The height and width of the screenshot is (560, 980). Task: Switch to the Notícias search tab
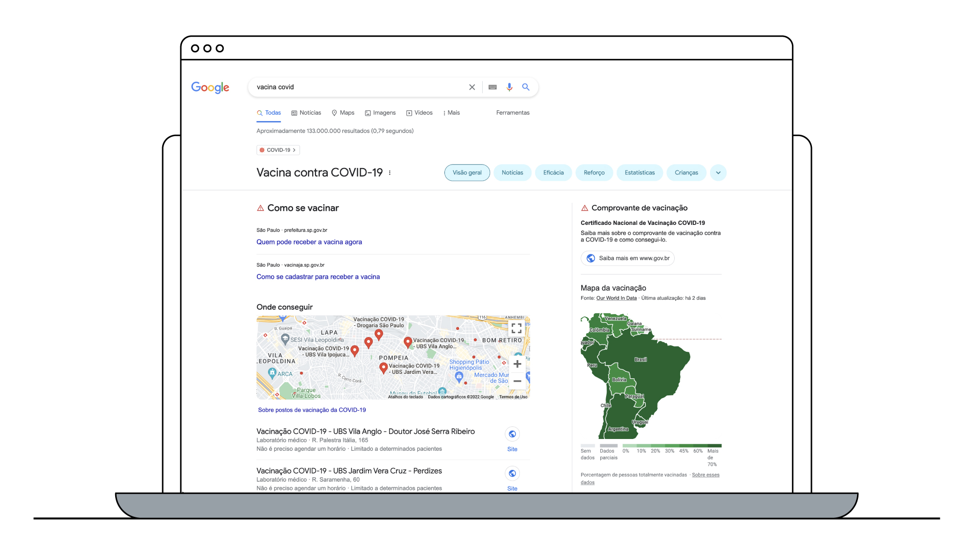[306, 113]
